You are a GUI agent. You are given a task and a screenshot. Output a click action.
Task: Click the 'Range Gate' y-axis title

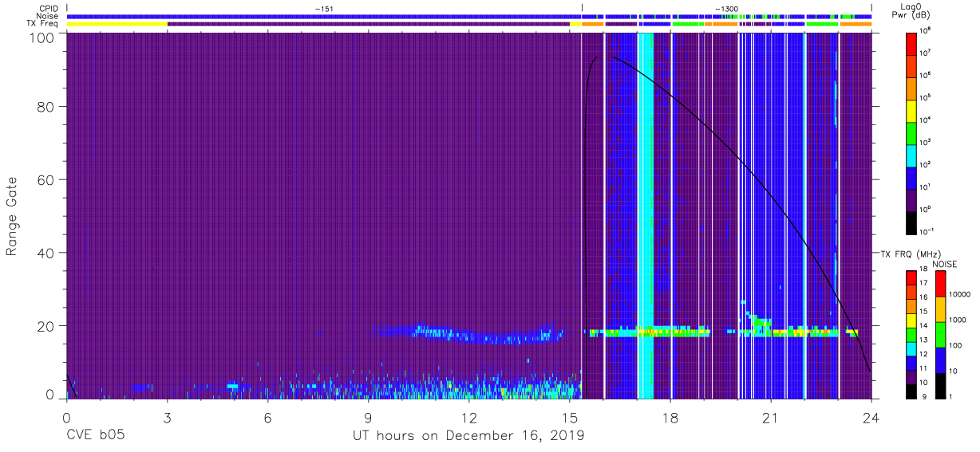pyautogui.click(x=12, y=217)
